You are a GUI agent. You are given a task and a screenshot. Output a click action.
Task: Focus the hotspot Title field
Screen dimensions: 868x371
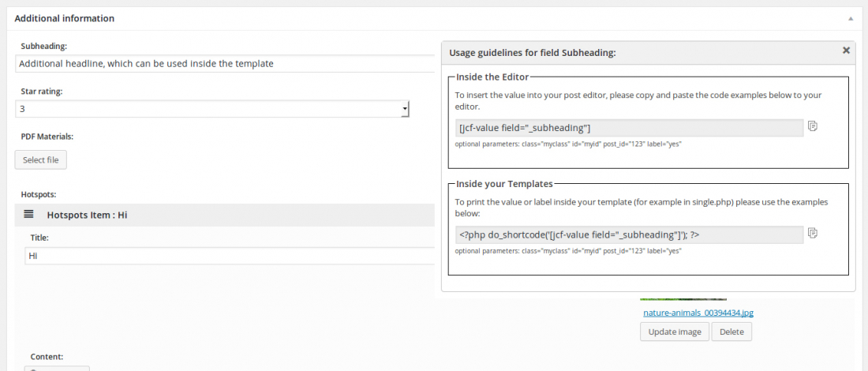coord(230,257)
